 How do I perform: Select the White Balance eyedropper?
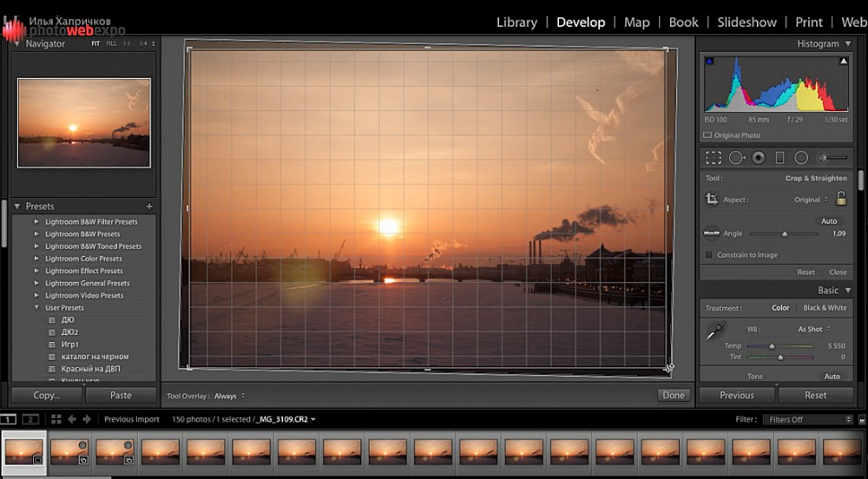pyautogui.click(x=715, y=331)
